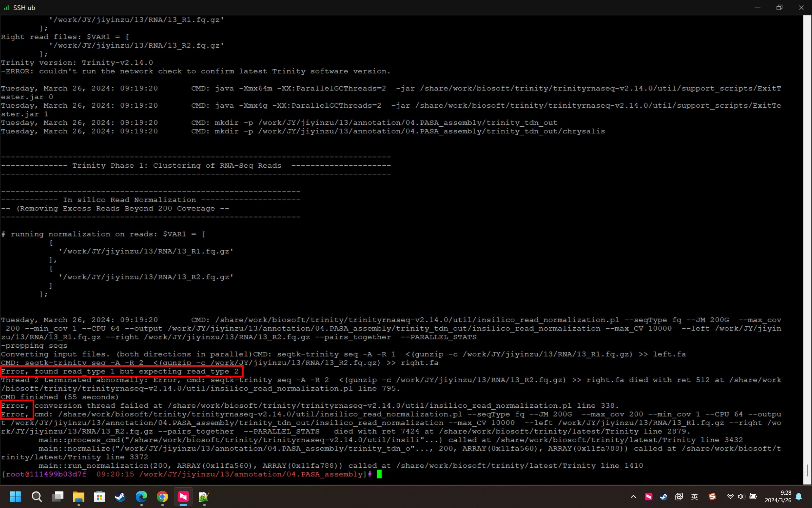Toggle the 英 input language indicator
Image resolution: width=812 pixels, height=508 pixels.
694,496
